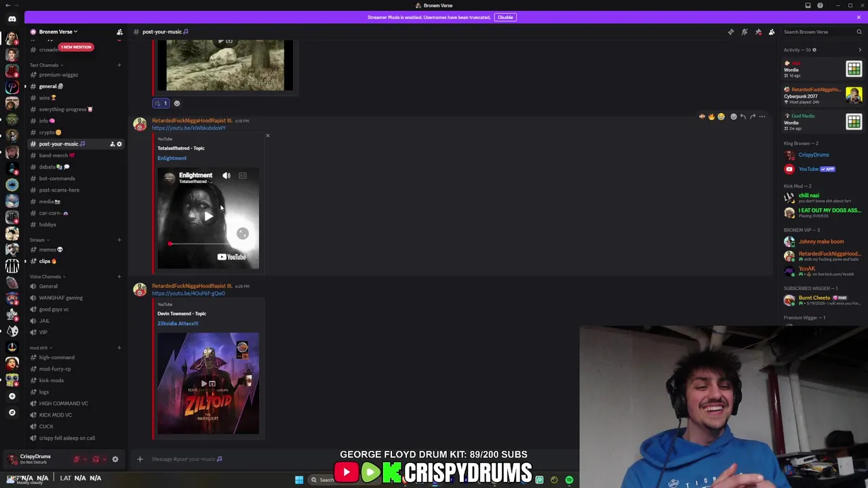Toggle deafen headphones in user panel
868x488 pixels.
(x=96, y=460)
